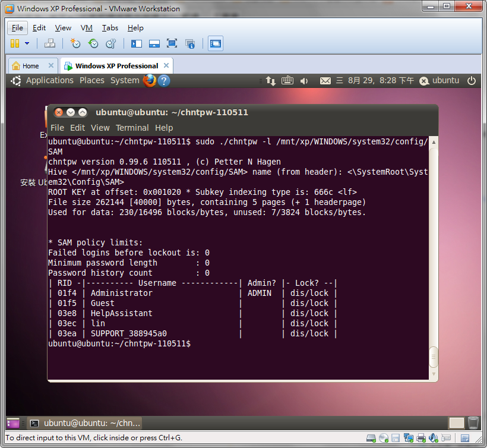
Task: Maximize the terminal window
Action: coord(83,112)
